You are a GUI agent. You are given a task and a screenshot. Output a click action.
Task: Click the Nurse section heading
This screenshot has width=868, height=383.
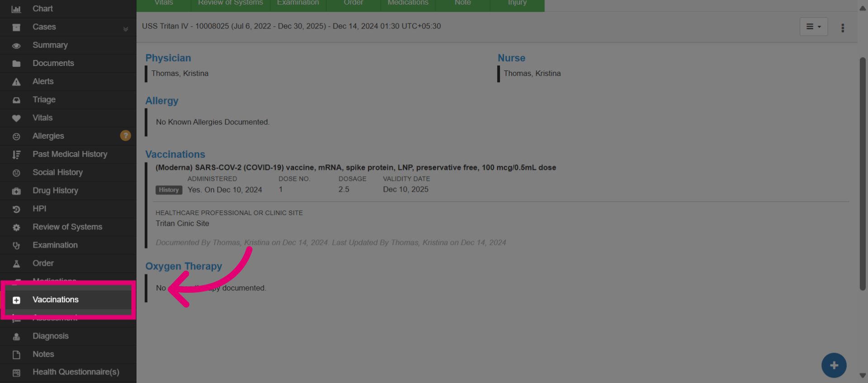coord(511,58)
